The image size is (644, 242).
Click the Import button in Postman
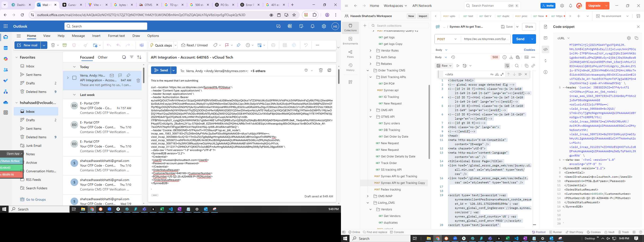423,16
